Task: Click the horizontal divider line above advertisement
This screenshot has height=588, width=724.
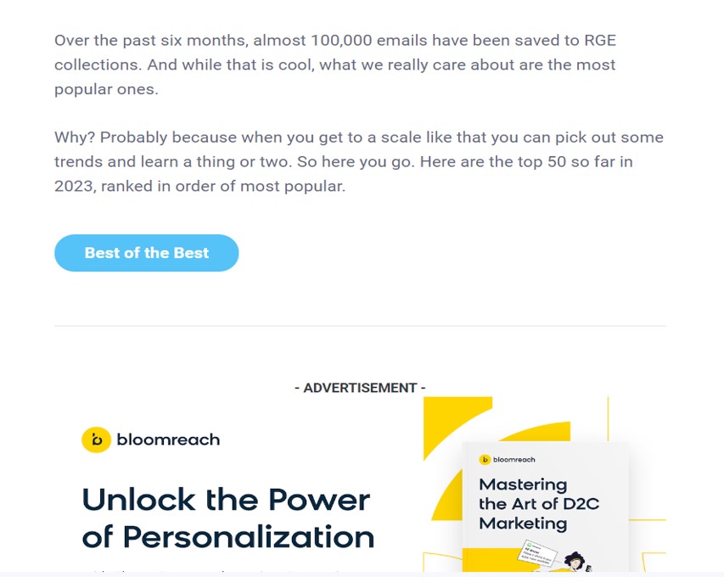Action: click(360, 326)
